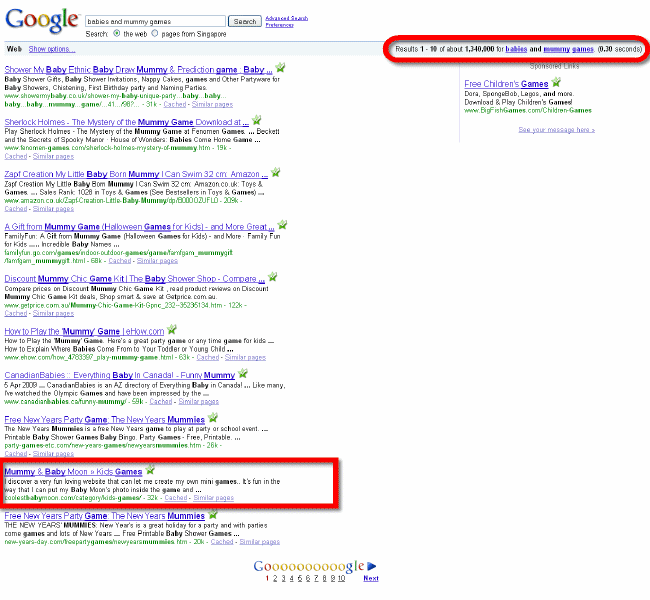650x600 pixels.
Task: Go to results page 10
Action: (x=341, y=578)
